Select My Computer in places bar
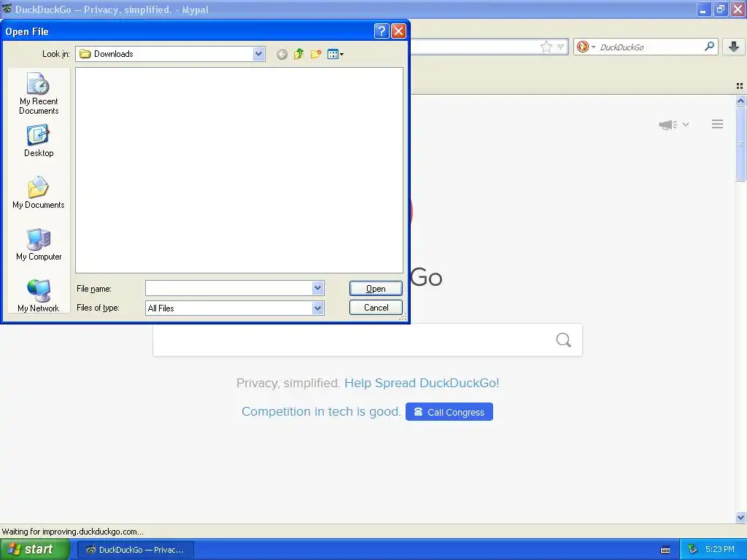Image resolution: width=747 pixels, height=560 pixels. [x=39, y=244]
